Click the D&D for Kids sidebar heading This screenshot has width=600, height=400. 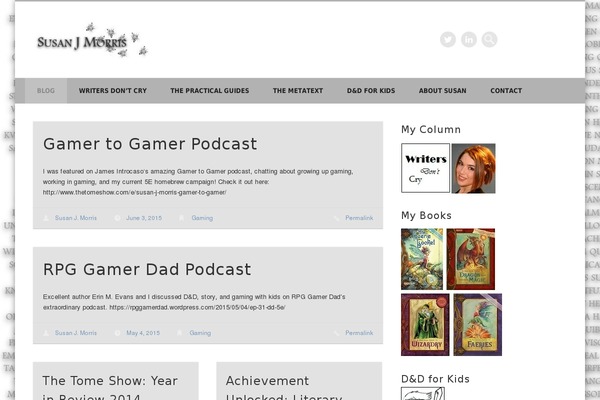(435, 379)
